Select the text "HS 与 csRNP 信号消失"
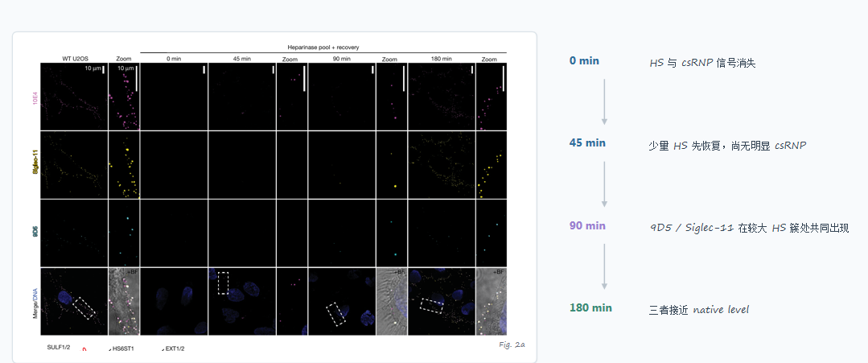This screenshot has height=363, width=868. pyautogui.click(x=702, y=63)
